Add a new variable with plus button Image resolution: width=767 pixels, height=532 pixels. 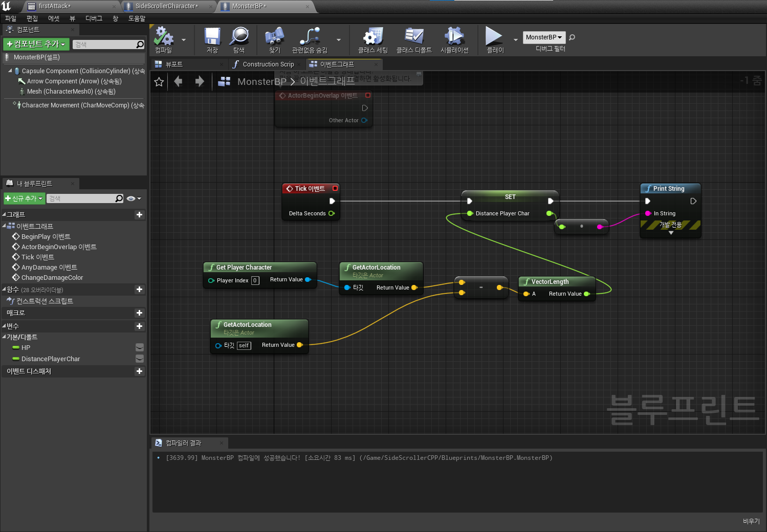pos(139,326)
